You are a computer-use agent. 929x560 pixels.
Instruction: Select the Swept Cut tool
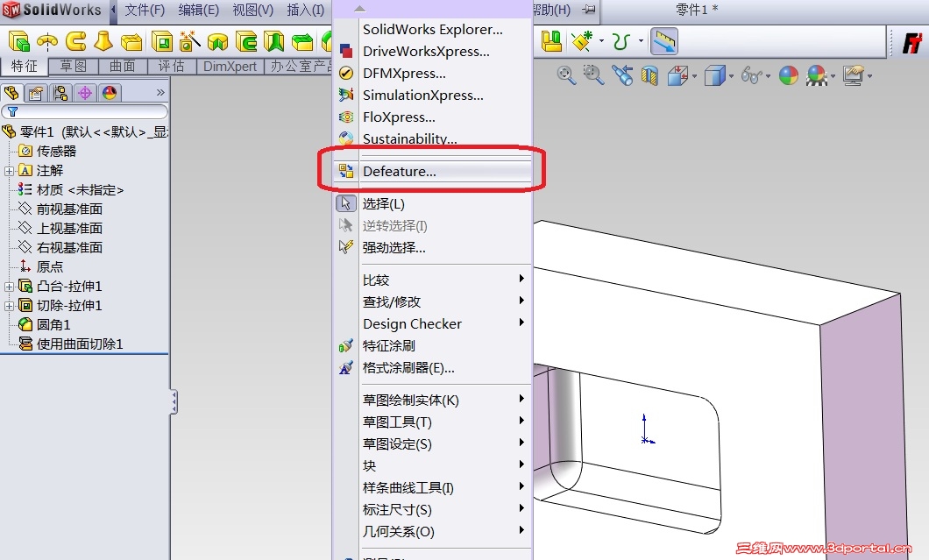246,41
